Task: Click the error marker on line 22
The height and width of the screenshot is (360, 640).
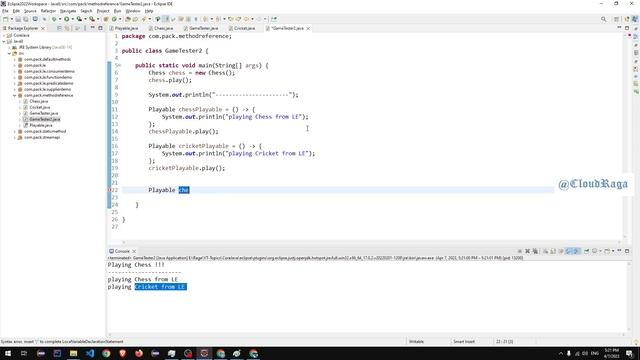Action: click(x=109, y=190)
